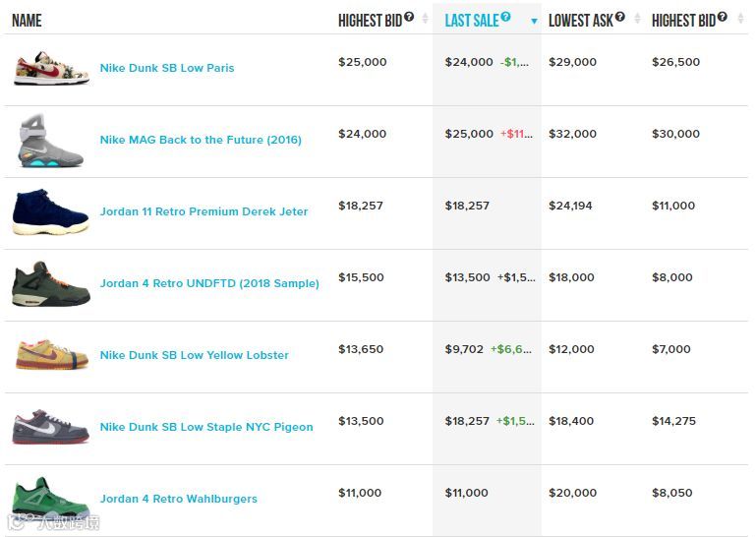Toggle sort arrows for first Highest Bid column
The image size is (756, 537).
click(x=425, y=20)
